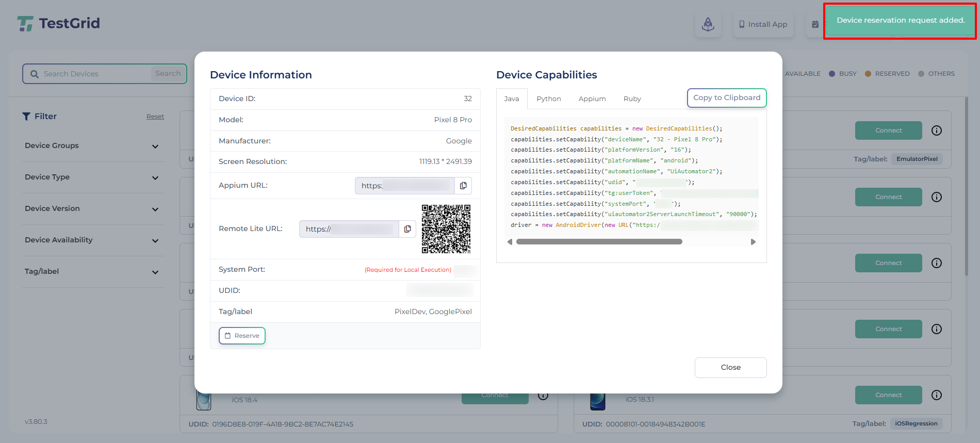Switch to the Appium tab
The image size is (980, 443).
coord(592,99)
